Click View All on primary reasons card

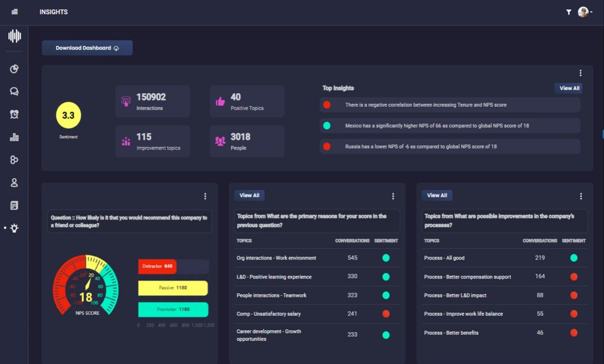pyautogui.click(x=249, y=195)
